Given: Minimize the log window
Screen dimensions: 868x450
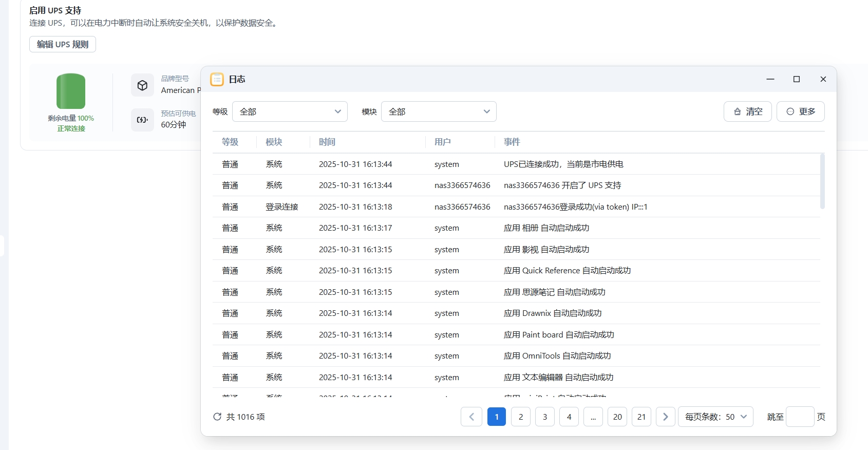Looking at the screenshot, I should click(x=770, y=79).
